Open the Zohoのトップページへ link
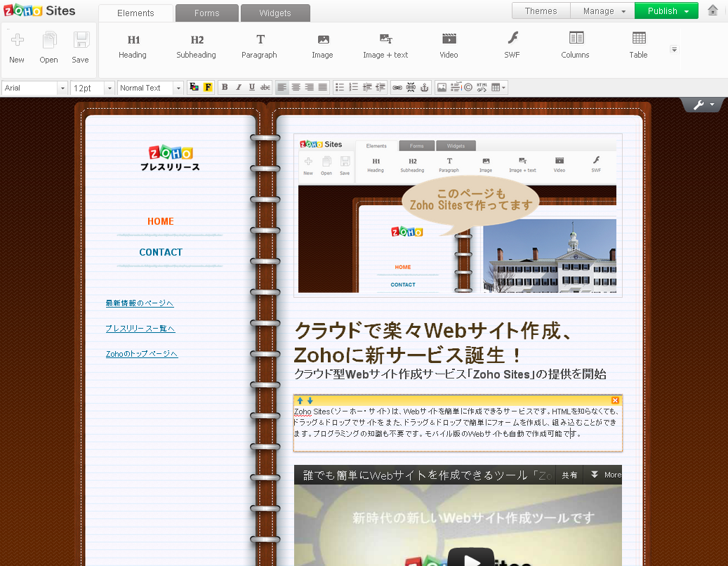This screenshot has width=728, height=566. (142, 354)
